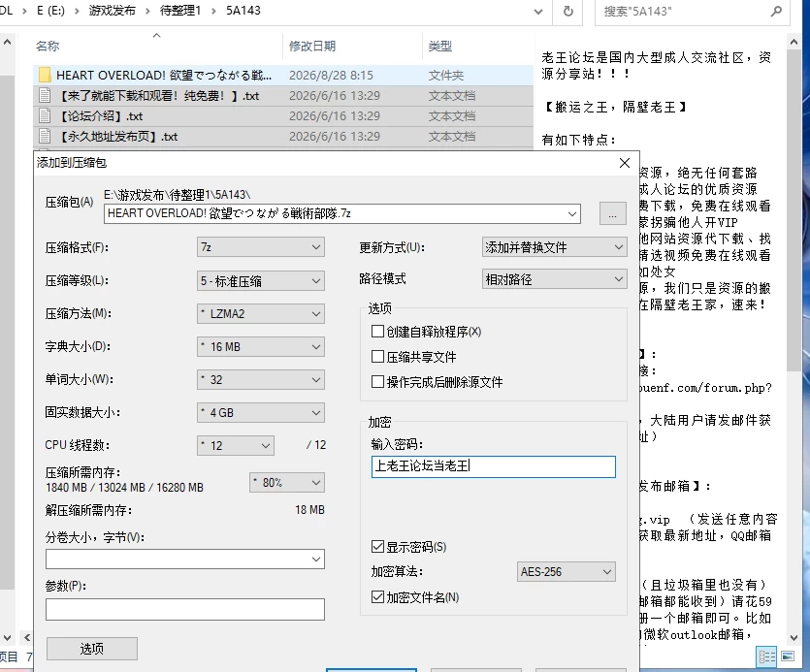The image size is (810, 672).
Task: Open the 压缩方法 LZMA2 dropdown
Action: click(x=260, y=314)
